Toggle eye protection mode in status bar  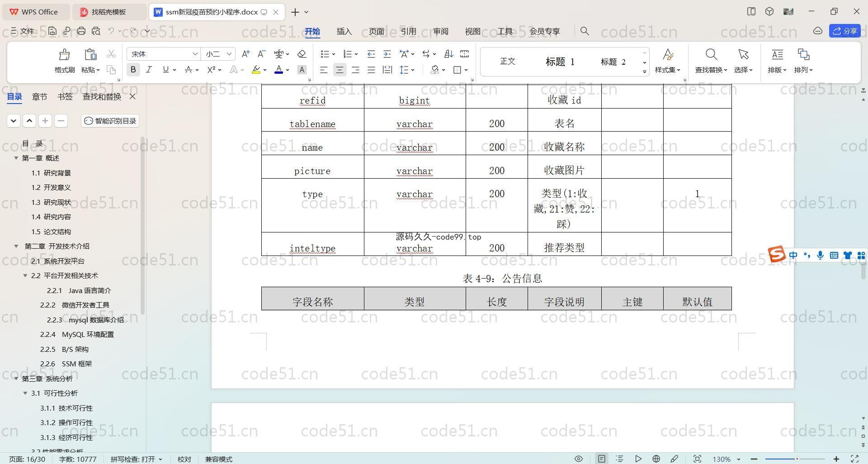click(x=578, y=459)
